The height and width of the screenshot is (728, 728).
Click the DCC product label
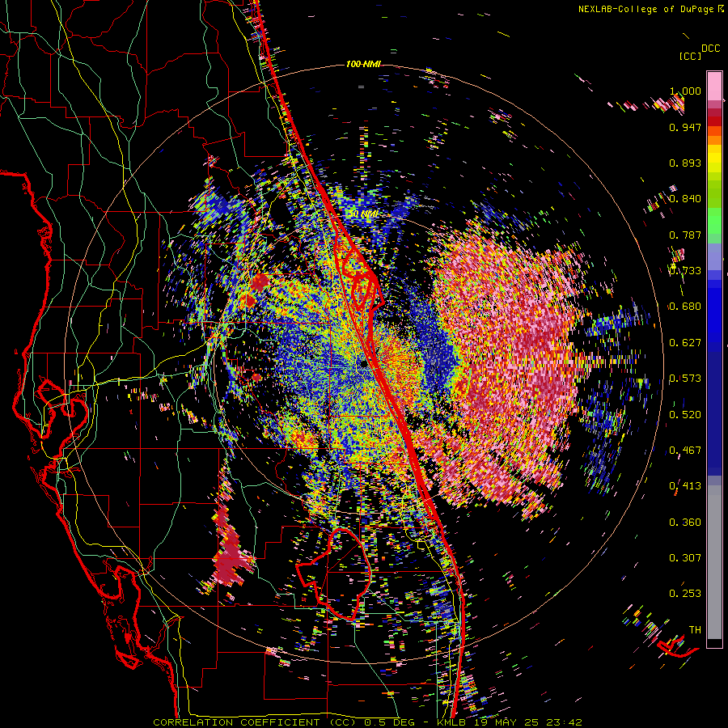coord(710,49)
